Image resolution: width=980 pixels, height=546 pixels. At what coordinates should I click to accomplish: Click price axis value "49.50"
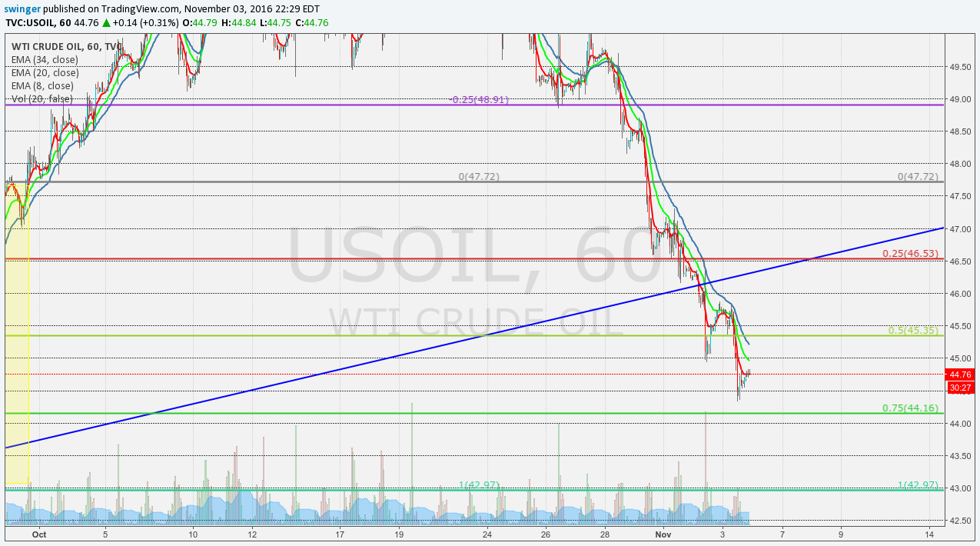(960, 67)
